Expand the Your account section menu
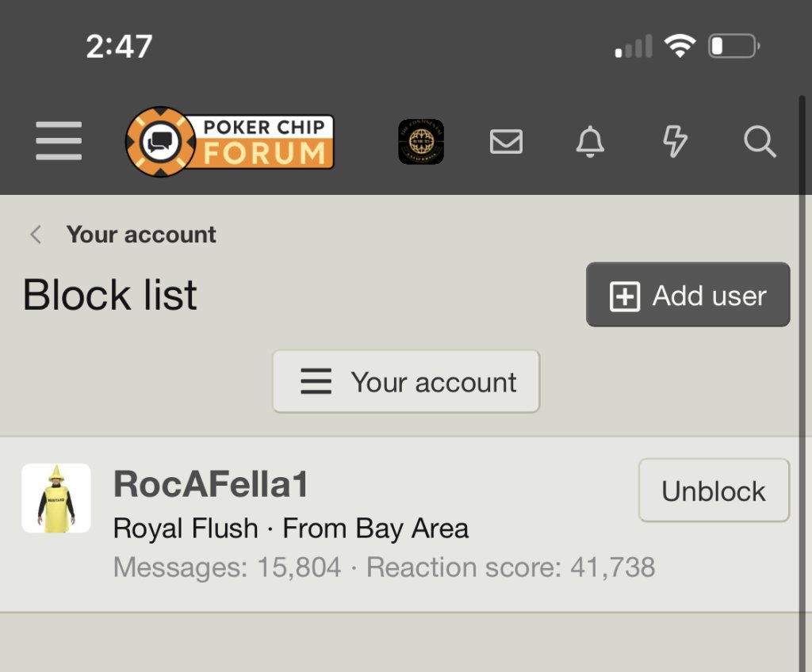The width and height of the screenshot is (812, 672). pyautogui.click(x=406, y=382)
